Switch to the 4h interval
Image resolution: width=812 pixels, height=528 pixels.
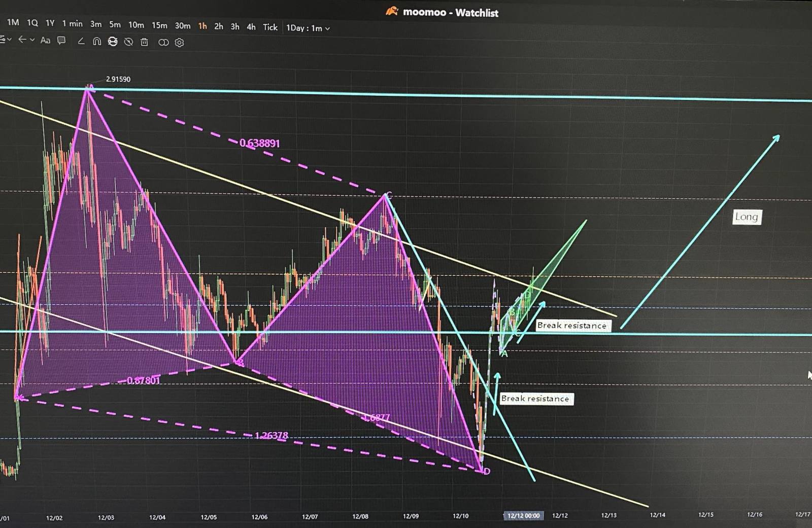point(251,27)
